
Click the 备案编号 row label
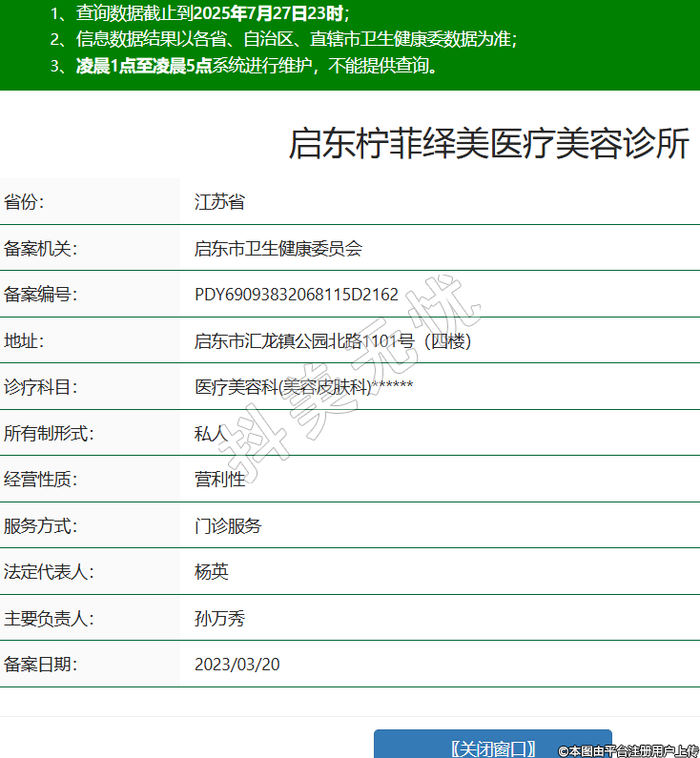[40, 295]
